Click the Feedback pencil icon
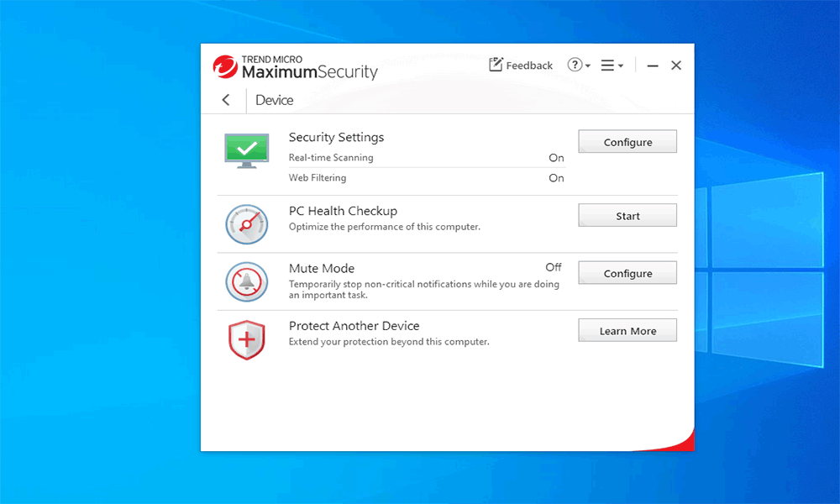The width and height of the screenshot is (840, 504). pos(496,65)
